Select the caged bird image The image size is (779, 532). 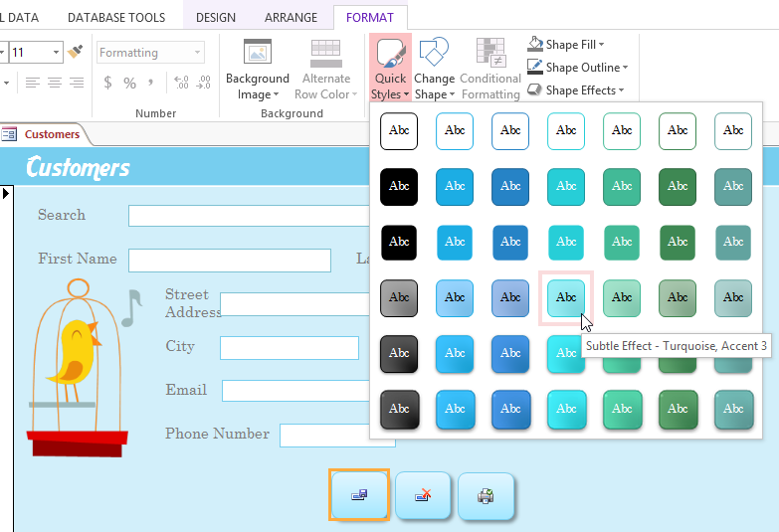pos(78,368)
